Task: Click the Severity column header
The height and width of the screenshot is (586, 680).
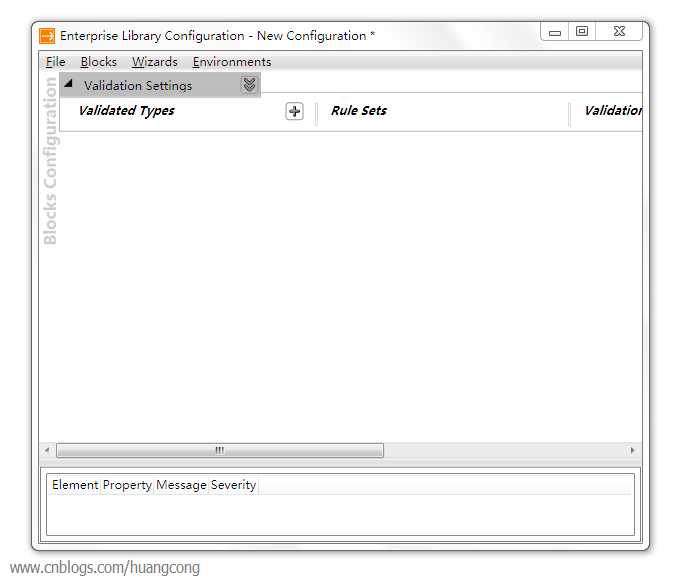Action: (x=233, y=485)
